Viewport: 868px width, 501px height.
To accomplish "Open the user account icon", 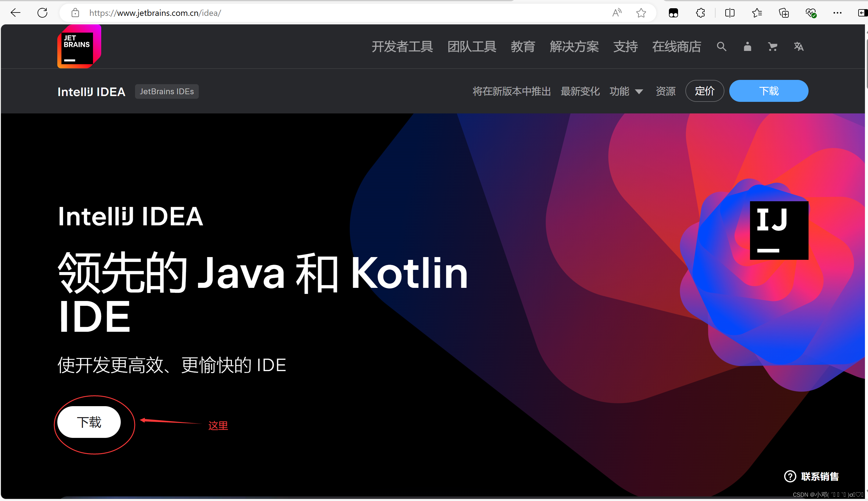I will (747, 46).
